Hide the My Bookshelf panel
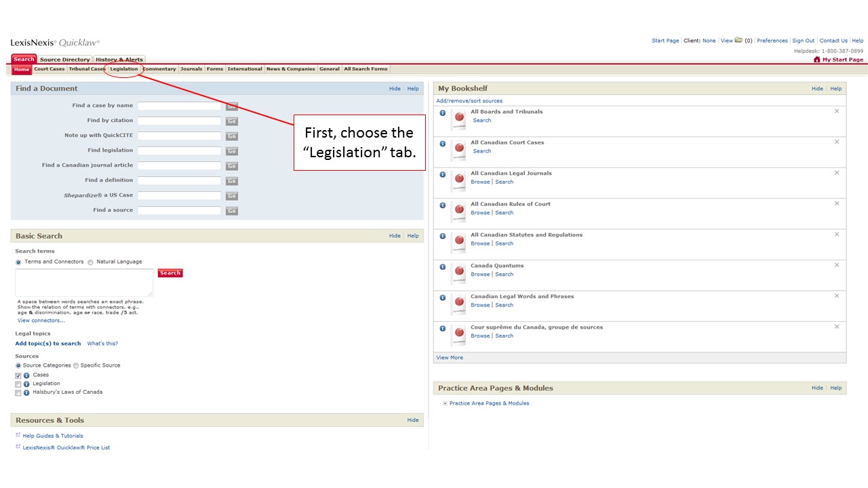The height and width of the screenshot is (488, 868). 817,89
